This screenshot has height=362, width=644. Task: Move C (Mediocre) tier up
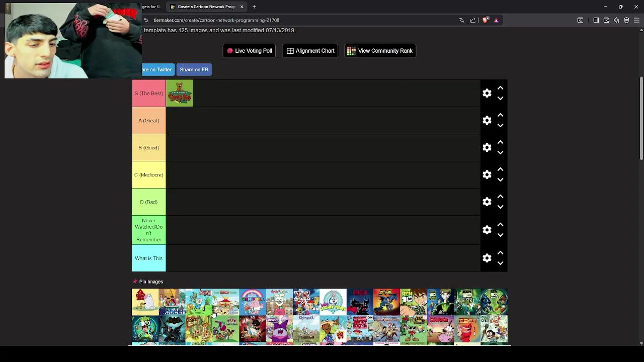point(500,169)
